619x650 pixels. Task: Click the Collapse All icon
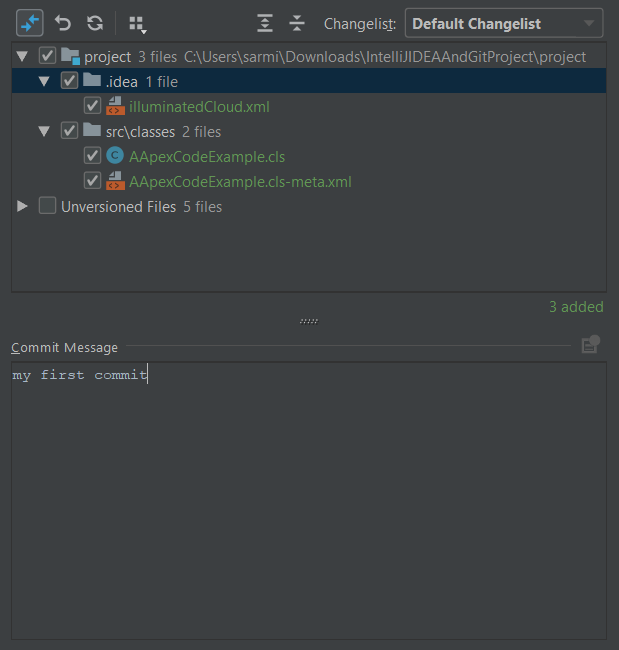297,23
